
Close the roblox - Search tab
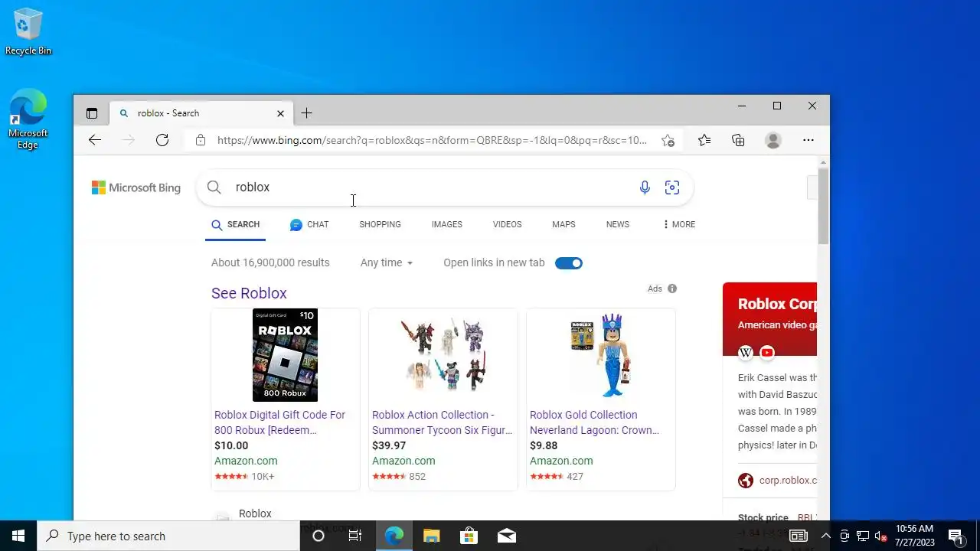pos(280,113)
